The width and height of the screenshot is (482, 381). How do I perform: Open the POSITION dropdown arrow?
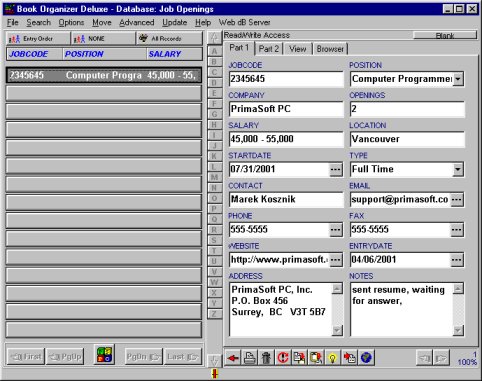(458, 79)
